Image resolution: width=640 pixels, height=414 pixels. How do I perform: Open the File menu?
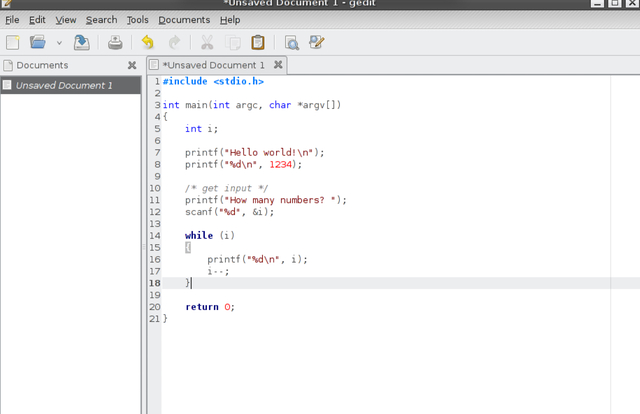click(x=12, y=20)
